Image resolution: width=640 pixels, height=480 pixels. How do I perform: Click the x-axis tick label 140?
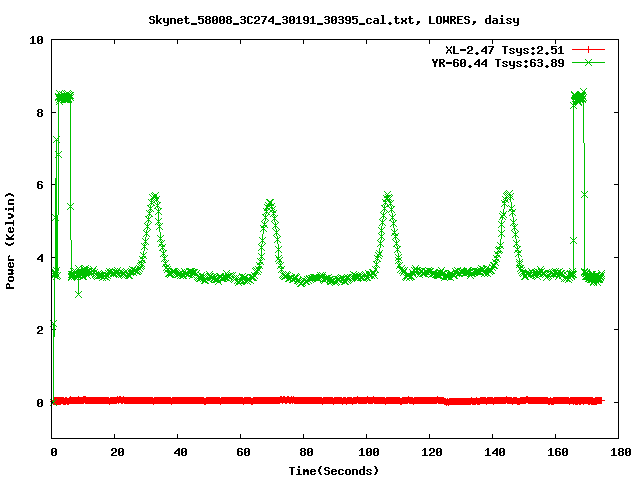point(495,452)
